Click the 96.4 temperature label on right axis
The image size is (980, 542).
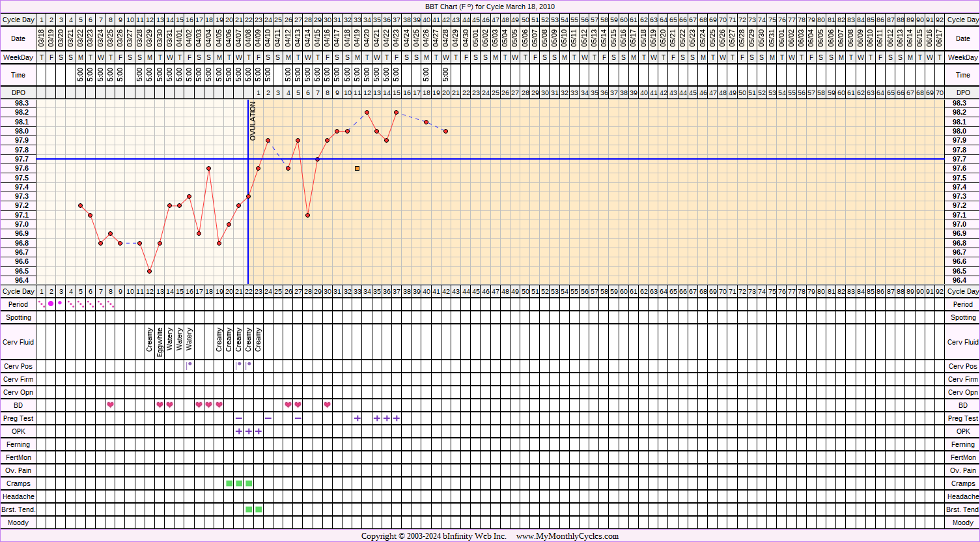pos(959,280)
